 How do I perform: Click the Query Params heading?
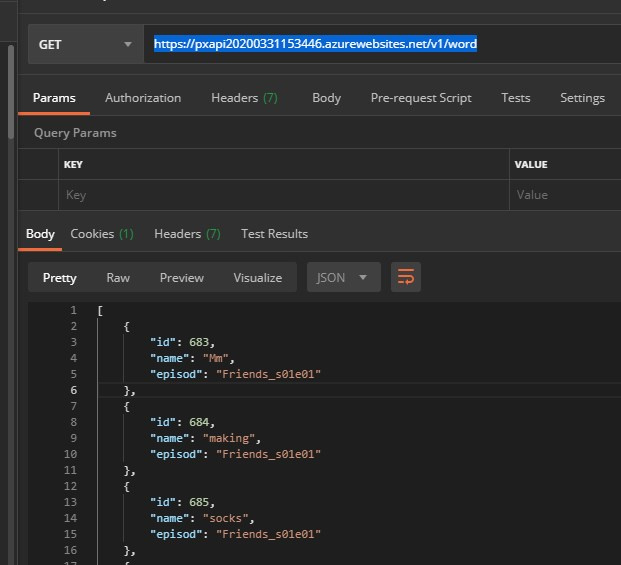(x=75, y=133)
